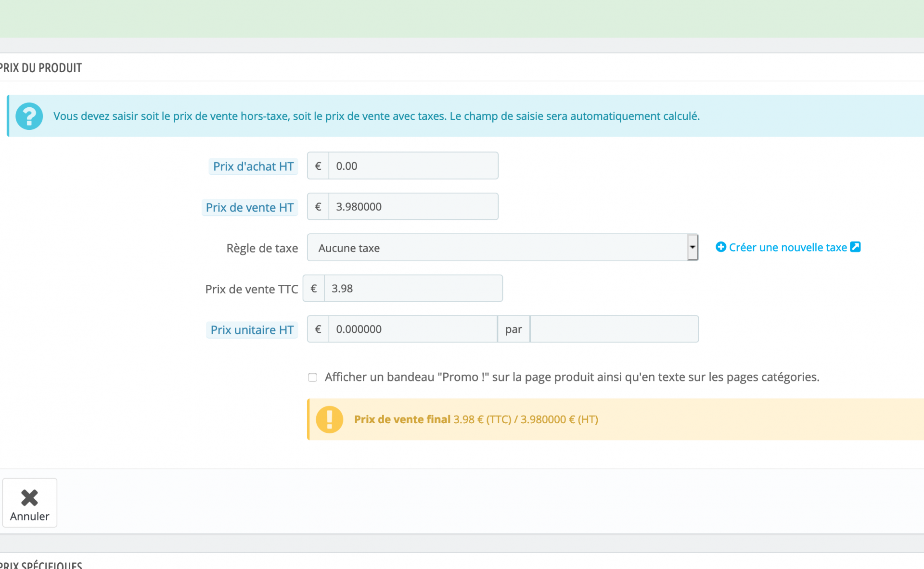Click the euro symbol beside Prix d'achat HT

pos(318,166)
